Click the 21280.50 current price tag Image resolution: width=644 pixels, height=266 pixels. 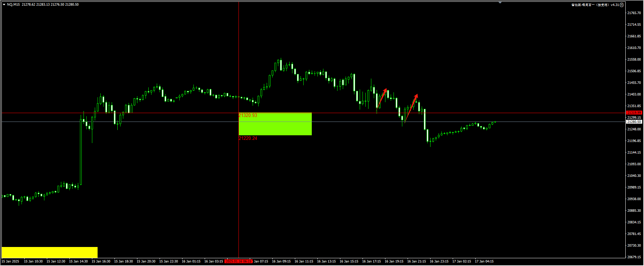point(634,122)
